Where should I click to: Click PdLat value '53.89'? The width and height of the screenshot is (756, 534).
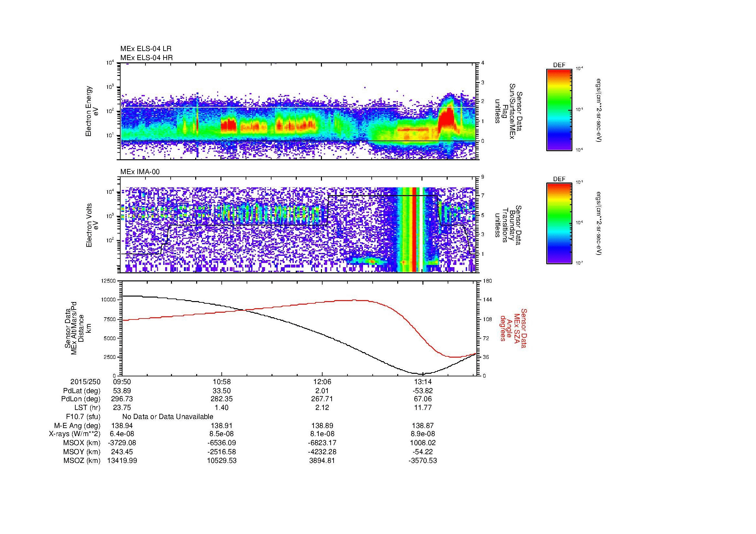point(122,391)
